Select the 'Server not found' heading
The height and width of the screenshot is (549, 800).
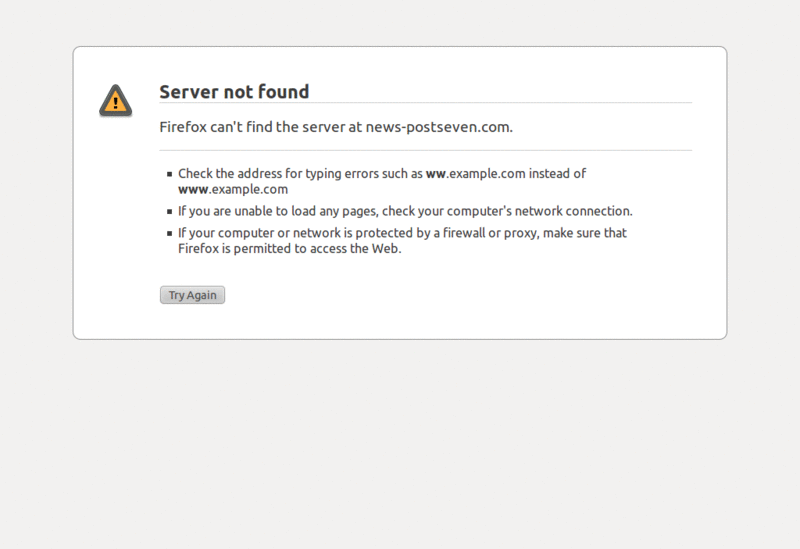(234, 92)
